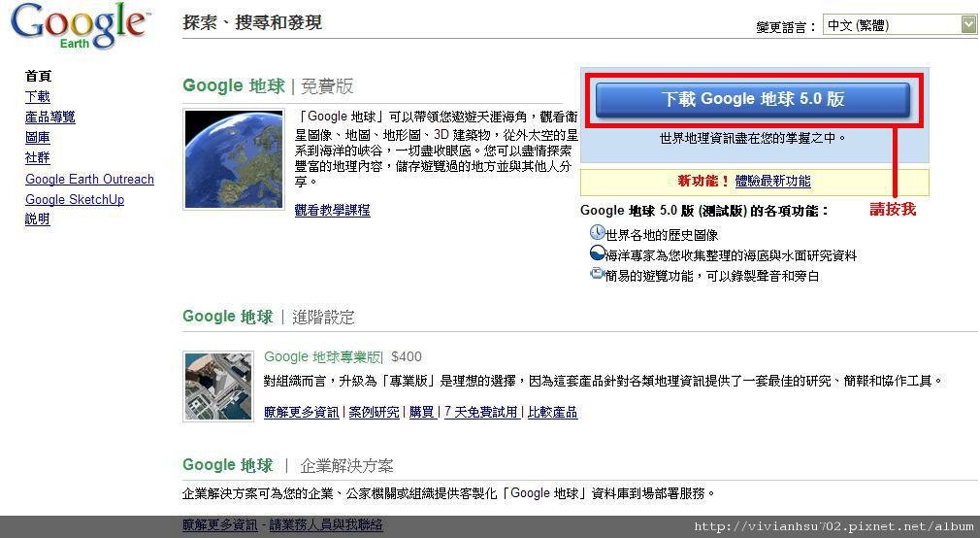
Task: Click the 海洋專家為您收集整理 feature text
Action: pyautogui.click(x=731, y=255)
